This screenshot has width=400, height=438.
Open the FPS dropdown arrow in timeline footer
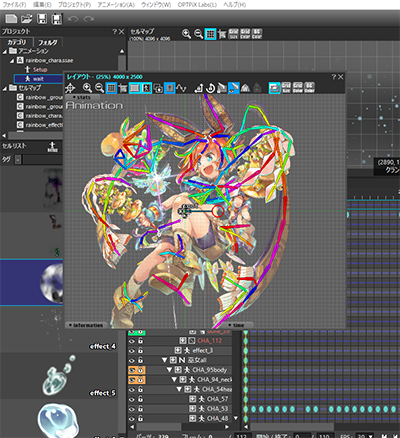[x=370, y=436]
